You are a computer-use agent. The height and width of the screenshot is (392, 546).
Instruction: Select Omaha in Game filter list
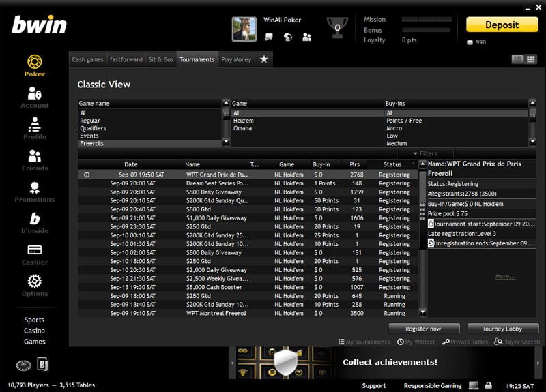(307, 128)
